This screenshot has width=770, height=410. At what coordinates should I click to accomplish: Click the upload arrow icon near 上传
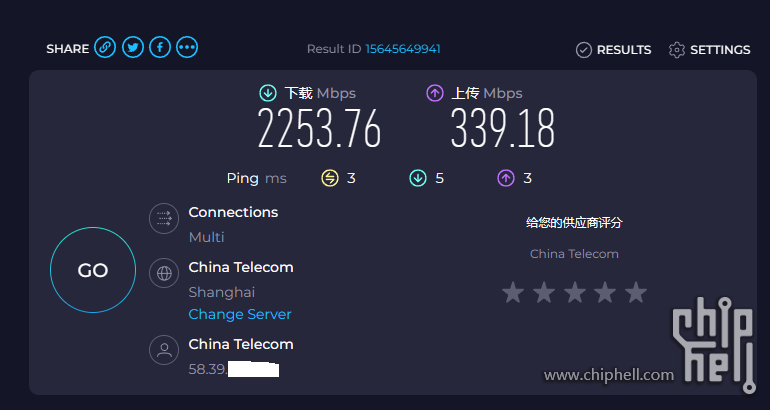click(435, 93)
